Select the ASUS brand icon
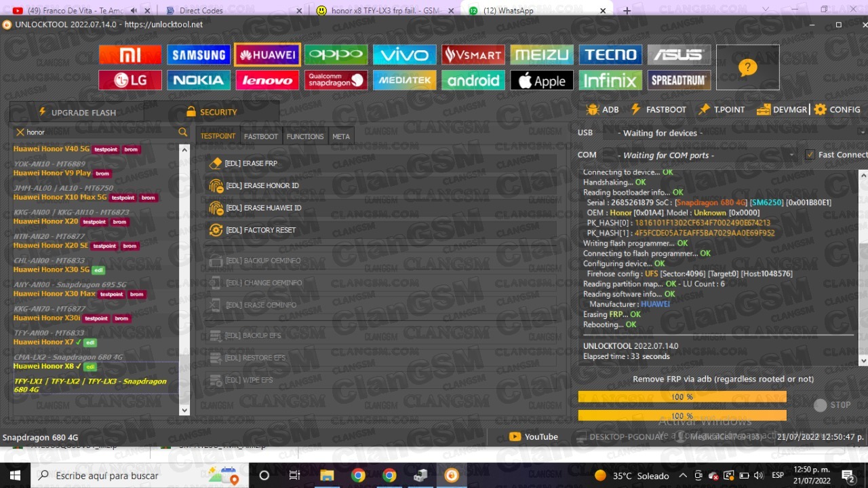Viewport: 868px width, 488px height. click(679, 55)
